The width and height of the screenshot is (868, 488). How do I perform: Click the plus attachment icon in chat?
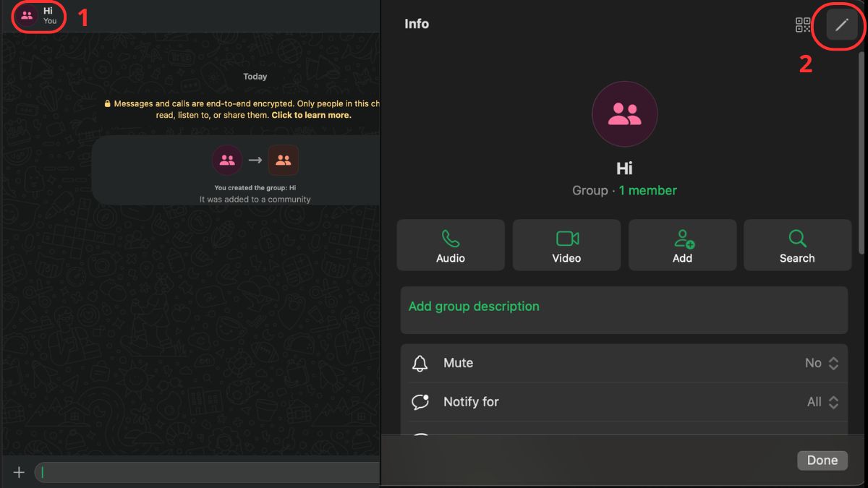[20, 472]
